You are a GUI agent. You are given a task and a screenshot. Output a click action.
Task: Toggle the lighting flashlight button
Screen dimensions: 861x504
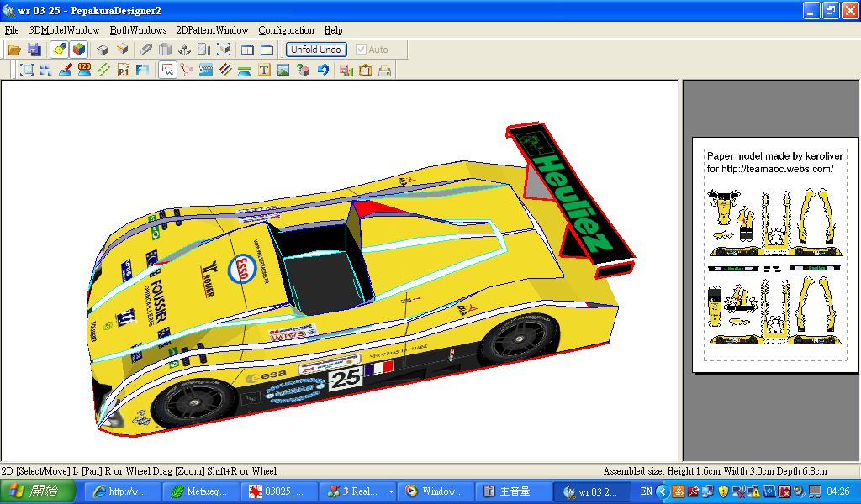[x=59, y=50]
